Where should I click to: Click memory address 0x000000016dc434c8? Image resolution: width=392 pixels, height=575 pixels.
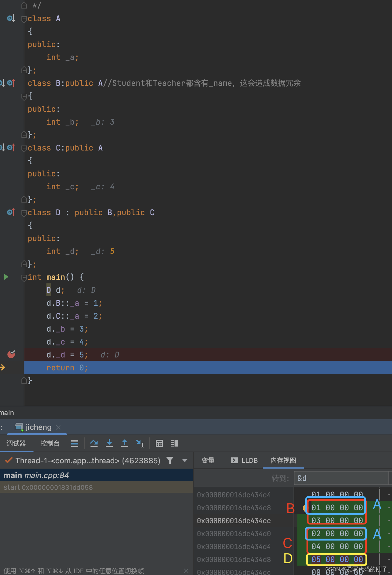pos(234,508)
